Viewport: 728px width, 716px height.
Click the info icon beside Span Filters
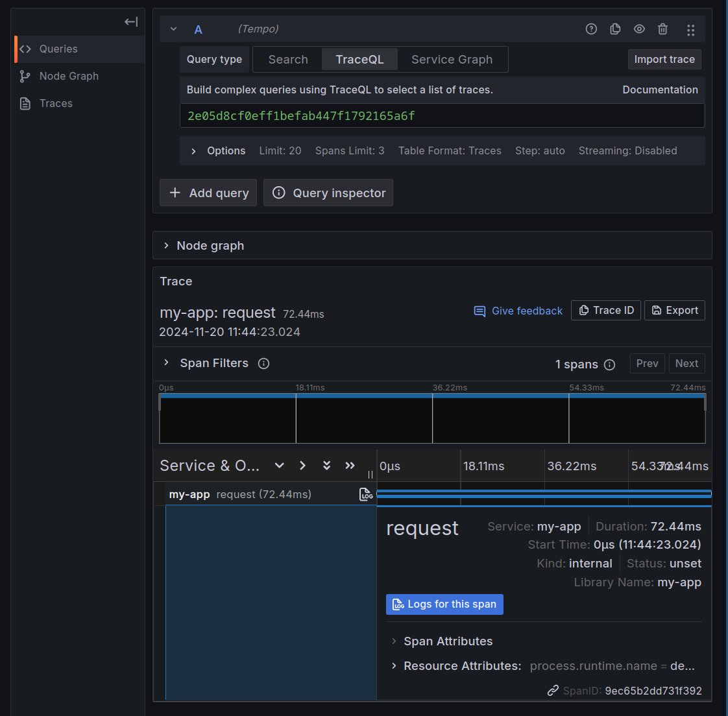pyautogui.click(x=263, y=363)
